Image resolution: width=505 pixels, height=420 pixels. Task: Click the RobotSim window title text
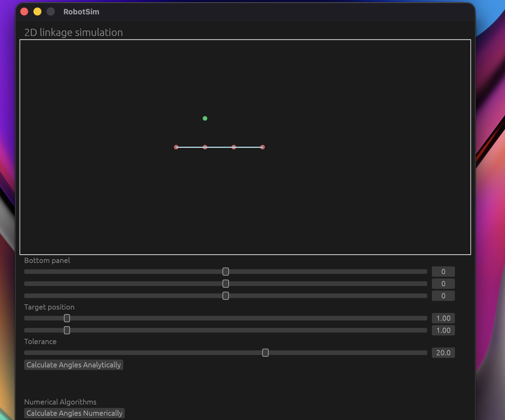(x=81, y=12)
